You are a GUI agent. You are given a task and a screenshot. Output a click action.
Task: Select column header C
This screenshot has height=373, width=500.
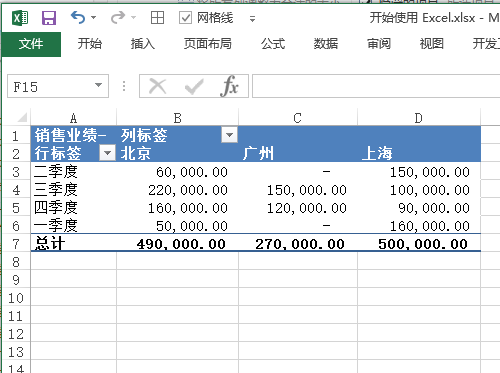click(x=298, y=118)
